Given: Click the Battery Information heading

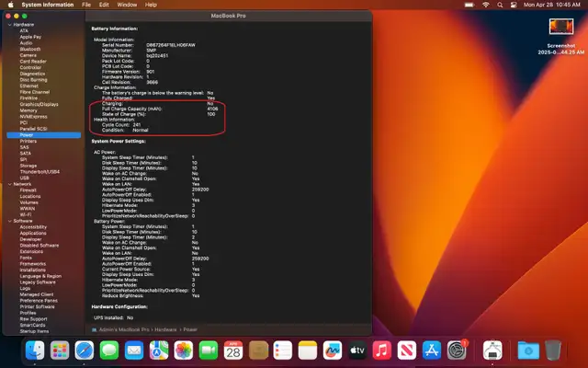Looking at the screenshot, I should point(115,29).
